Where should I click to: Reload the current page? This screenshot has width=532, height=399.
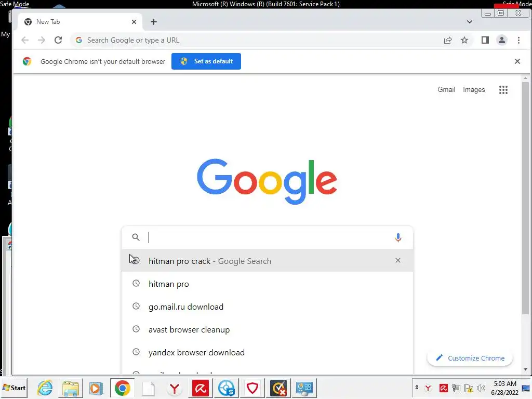tap(58, 40)
